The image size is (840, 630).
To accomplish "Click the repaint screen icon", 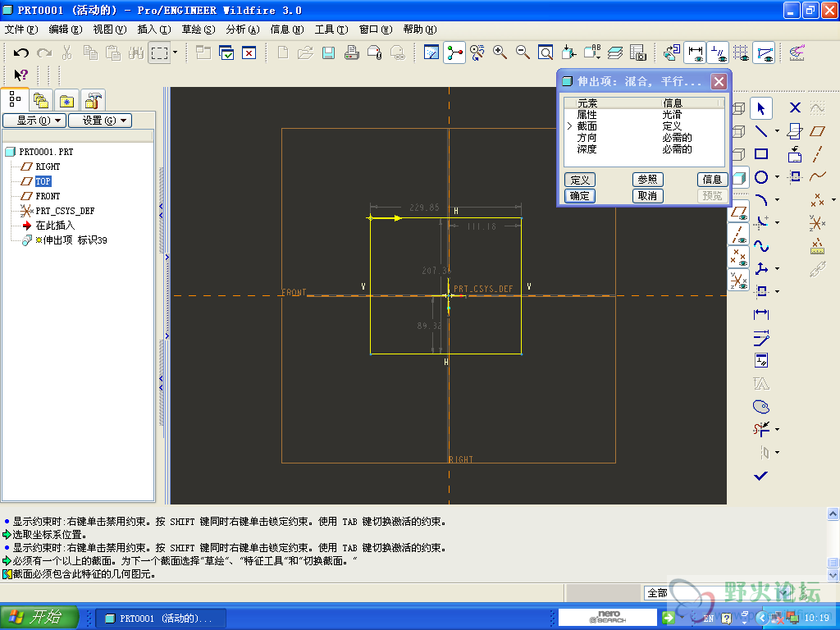I will (x=431, y=52).
